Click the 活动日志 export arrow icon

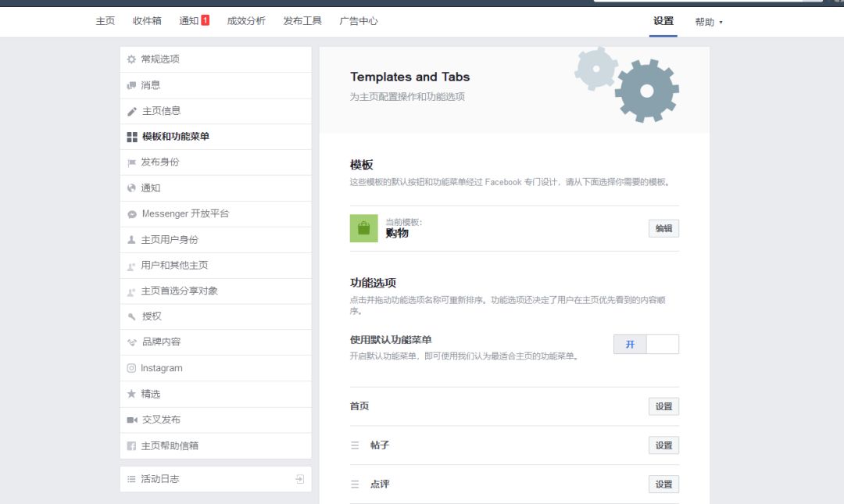click(x=299, y=477)
